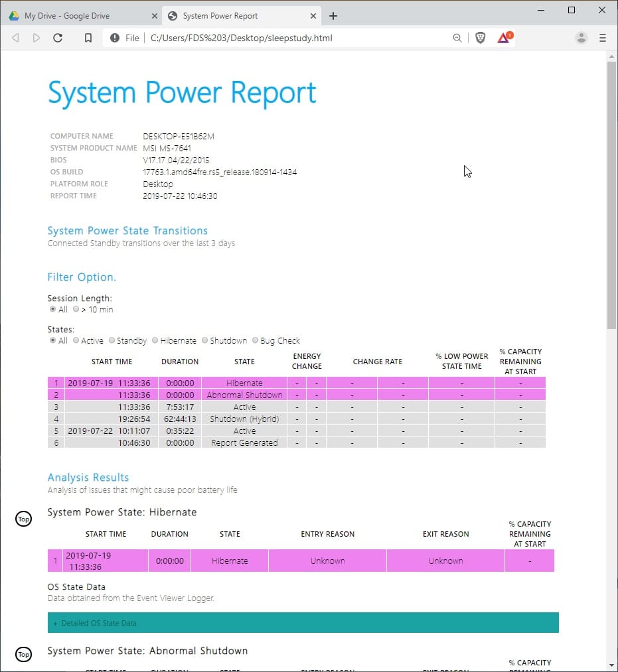Open row 2 Abnormal Shutdown entry

point(296,395)
